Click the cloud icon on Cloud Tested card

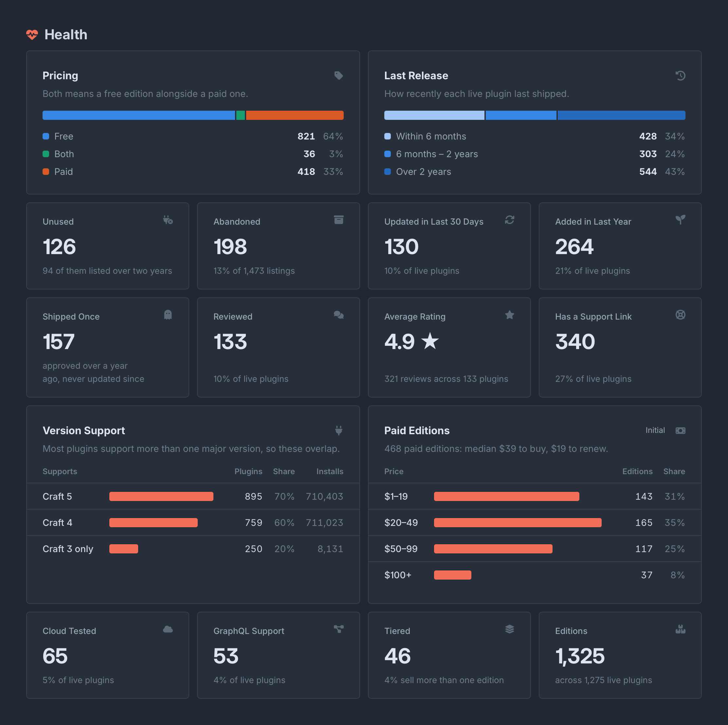click(168, 629)
